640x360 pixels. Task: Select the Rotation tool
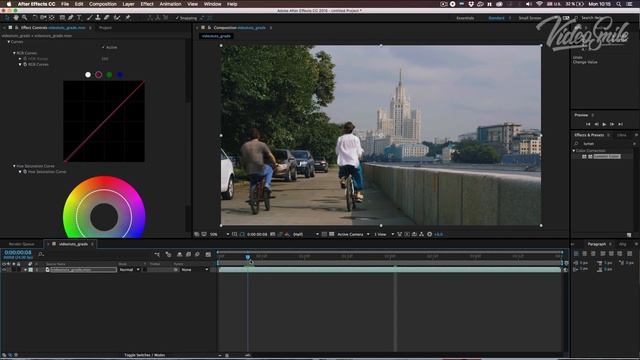tap(35, 18)
